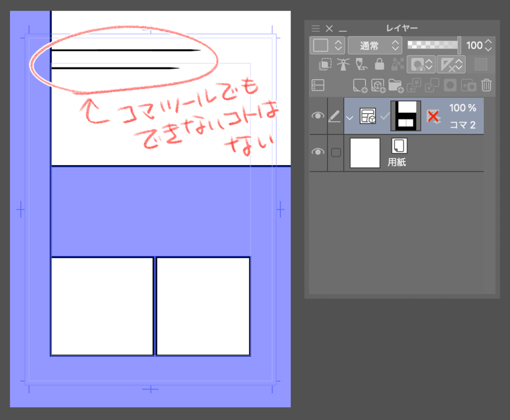Click the 100 % opacity label of コマ 2
Image resolution: width=510 pixels, height=420 pixels.
click(x=463, y=108)
